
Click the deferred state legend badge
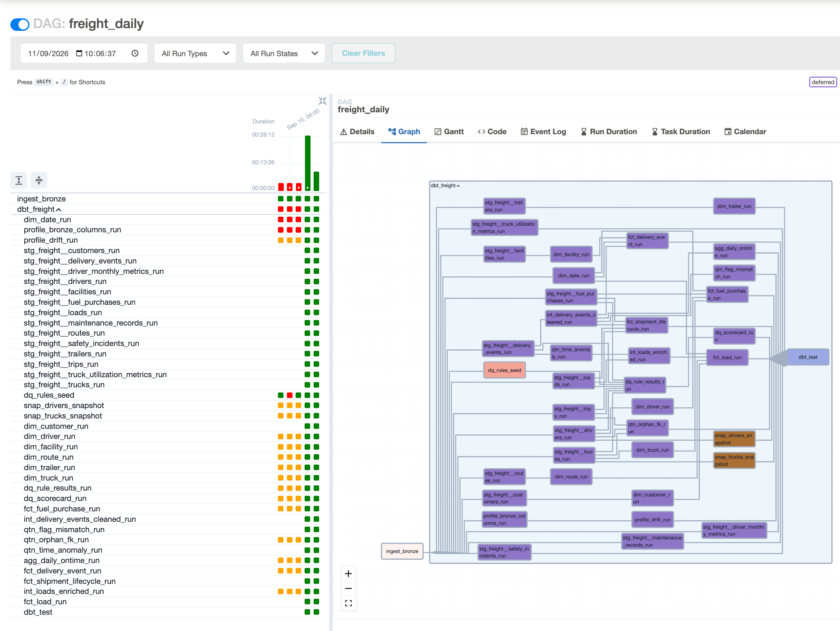[x=823, y=82]
